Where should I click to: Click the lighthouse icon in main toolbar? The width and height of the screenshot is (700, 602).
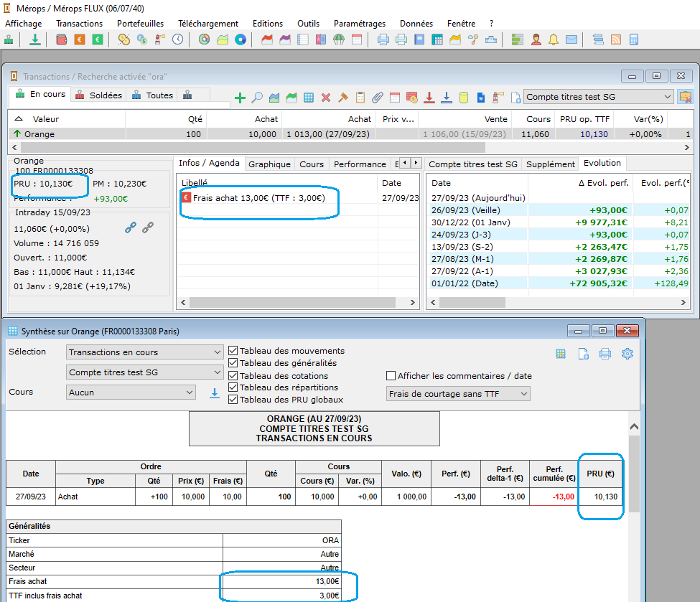coord(160,39)
